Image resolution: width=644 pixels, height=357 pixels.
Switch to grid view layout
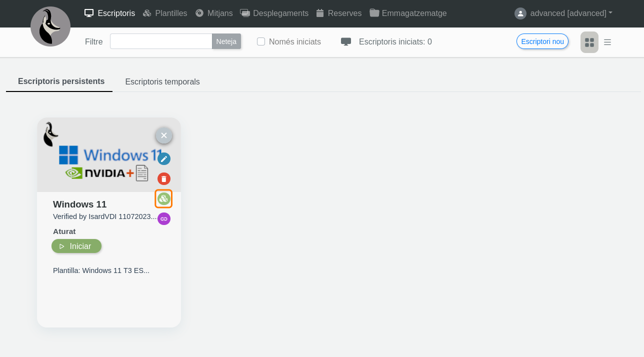click(589, 42)
